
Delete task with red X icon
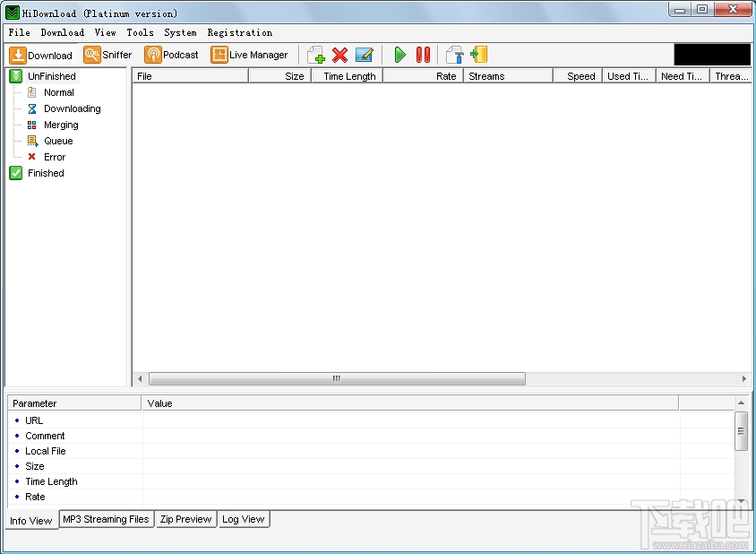click(339, 55)
